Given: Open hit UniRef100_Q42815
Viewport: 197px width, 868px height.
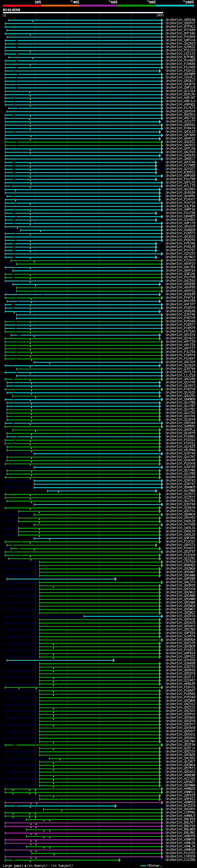Looking at the screenshot, I should point(180,43).
